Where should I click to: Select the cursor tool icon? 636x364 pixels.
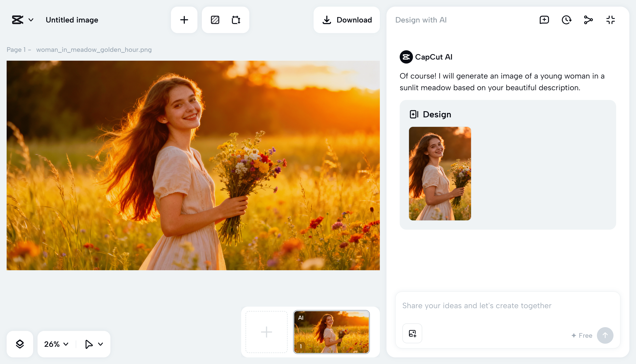89,344
